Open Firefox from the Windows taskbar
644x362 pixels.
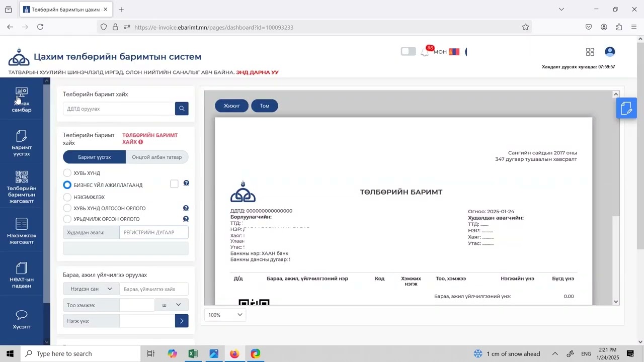(234, 353)
